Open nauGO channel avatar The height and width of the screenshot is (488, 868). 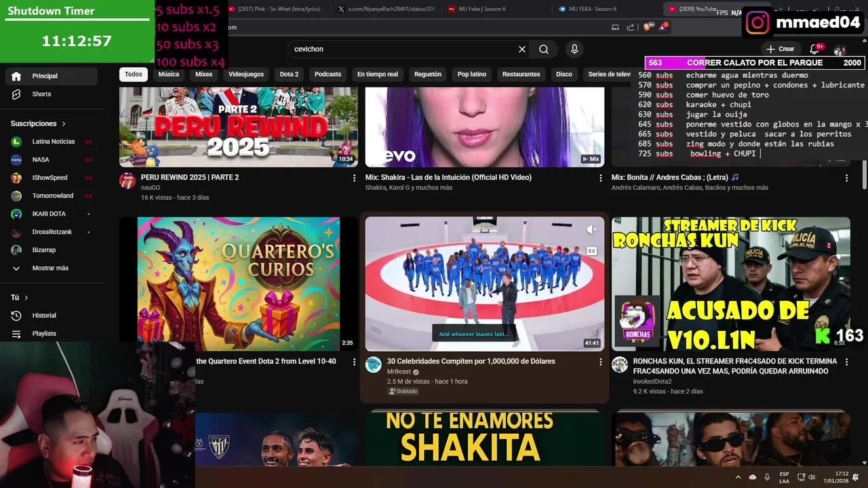(x=127, y=181)
